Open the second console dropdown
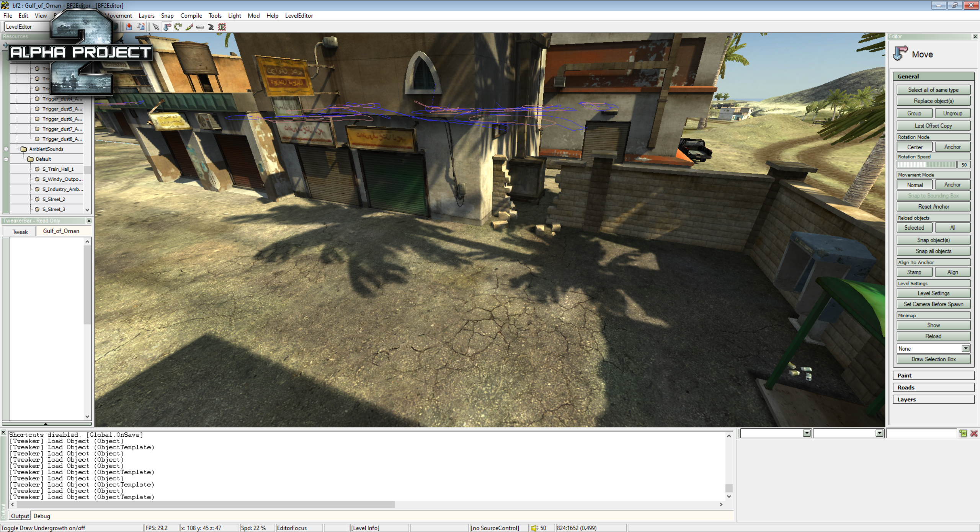The image size is (980, 532). pyautogui.click(x=879, y=433)
